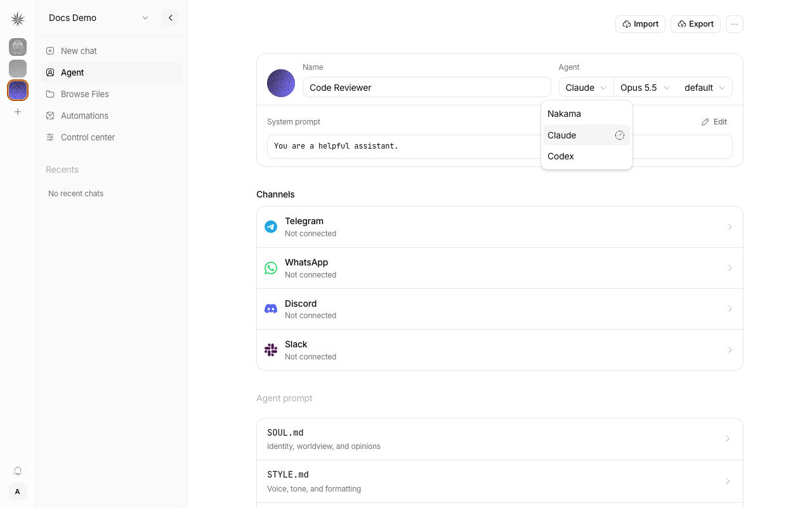Screen dimensions: 812x508
Task: Open the account menu labeled A
Action: pyautogui.click(x=18, y=491)
